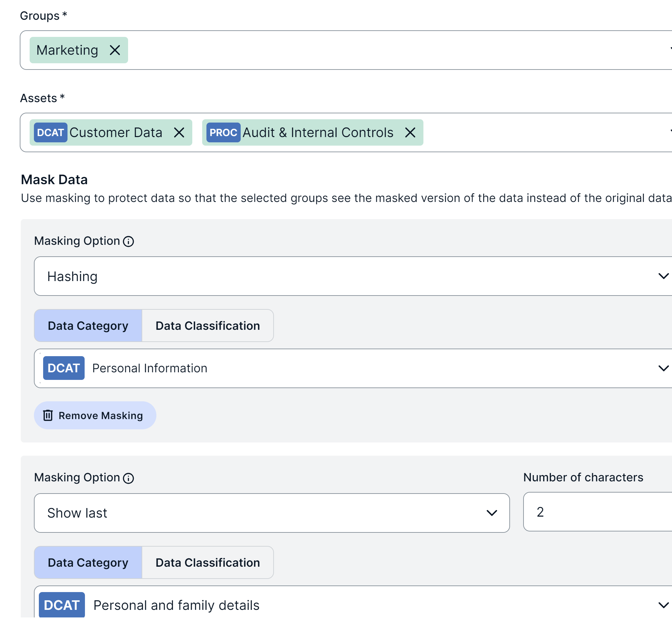672x626 pixels.
Task: Switch to second Data Classification tab
Action: (x=207, y=562)
